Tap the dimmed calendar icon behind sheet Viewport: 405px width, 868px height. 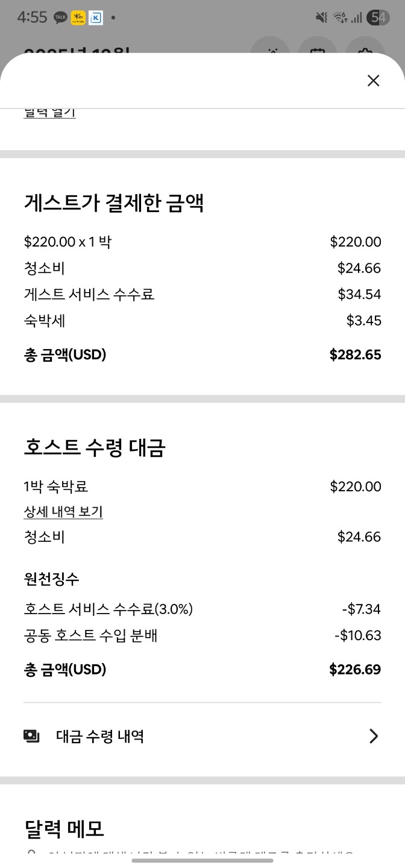tap(316, 49)
